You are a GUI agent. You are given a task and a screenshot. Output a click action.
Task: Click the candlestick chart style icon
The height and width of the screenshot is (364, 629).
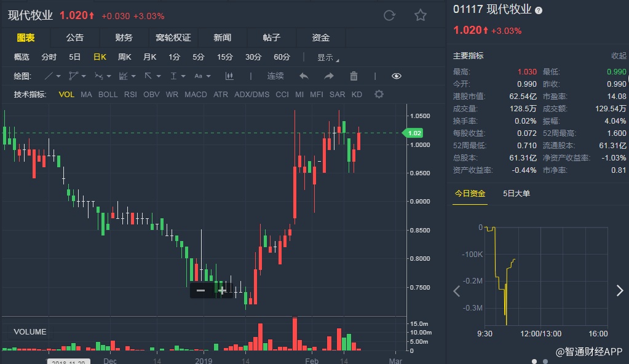229,76
